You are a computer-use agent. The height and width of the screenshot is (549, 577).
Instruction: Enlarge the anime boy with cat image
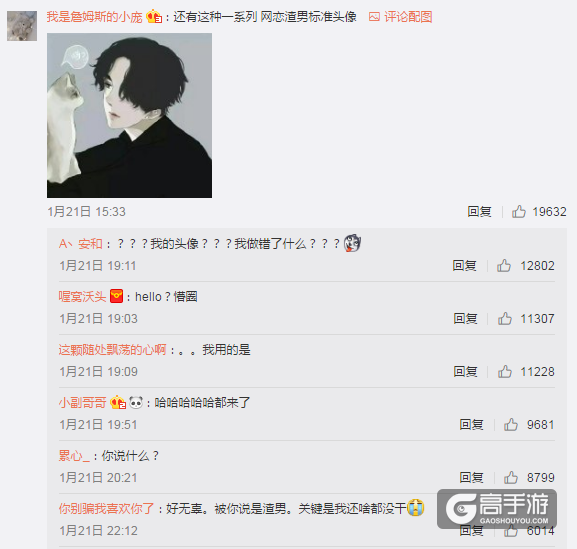pyautogui.click(x=129, y=116)
